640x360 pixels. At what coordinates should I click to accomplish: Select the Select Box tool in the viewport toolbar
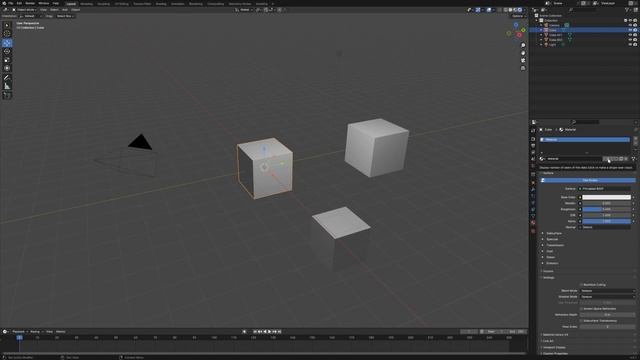pyautogui.click(x=7, y=25)
